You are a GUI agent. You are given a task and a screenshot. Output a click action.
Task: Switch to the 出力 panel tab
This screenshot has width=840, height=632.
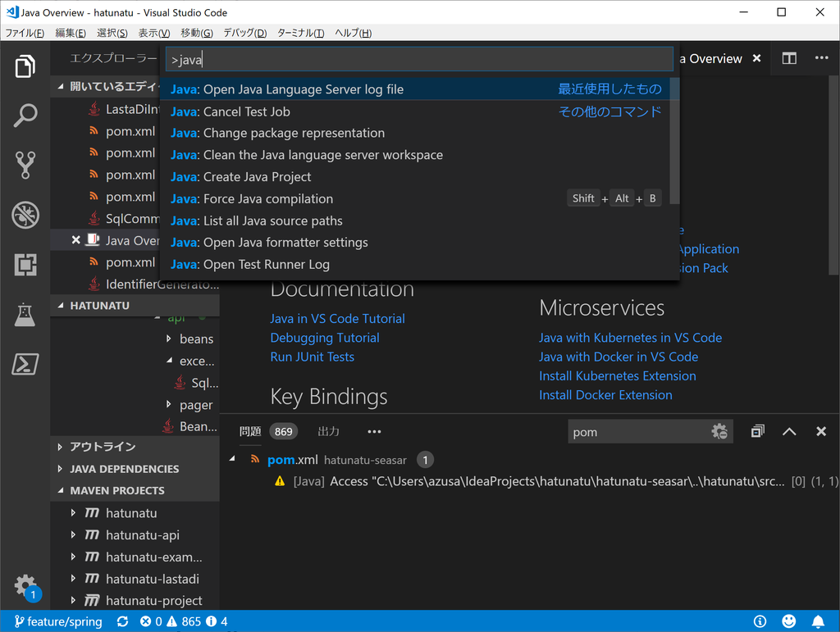[x=328, y=431]
